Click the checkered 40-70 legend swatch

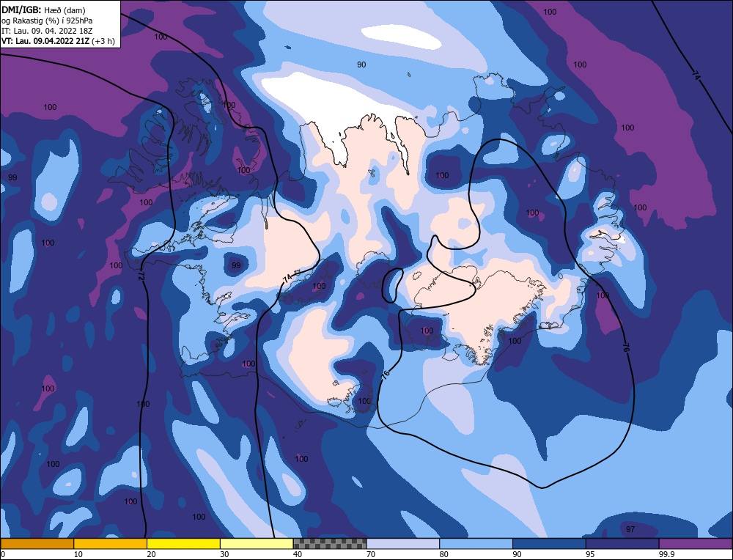tap(330, 544)
